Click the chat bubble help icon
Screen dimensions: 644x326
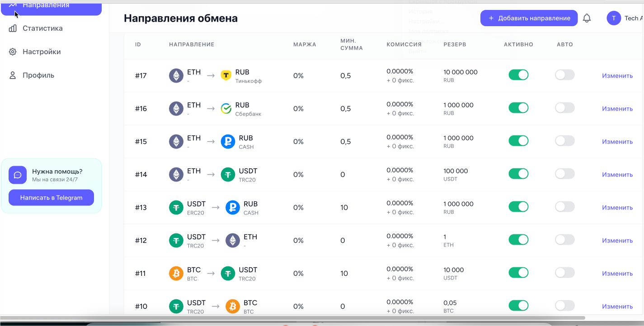[x=18, y=175]
